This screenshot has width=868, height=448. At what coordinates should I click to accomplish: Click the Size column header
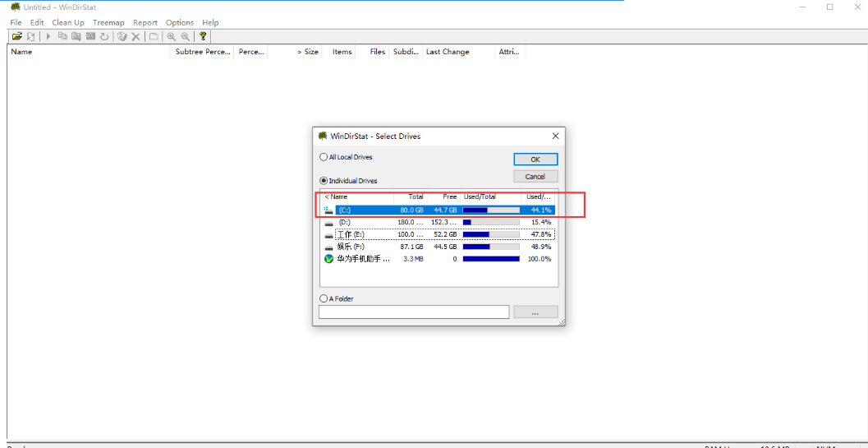[x=295, y=52]
